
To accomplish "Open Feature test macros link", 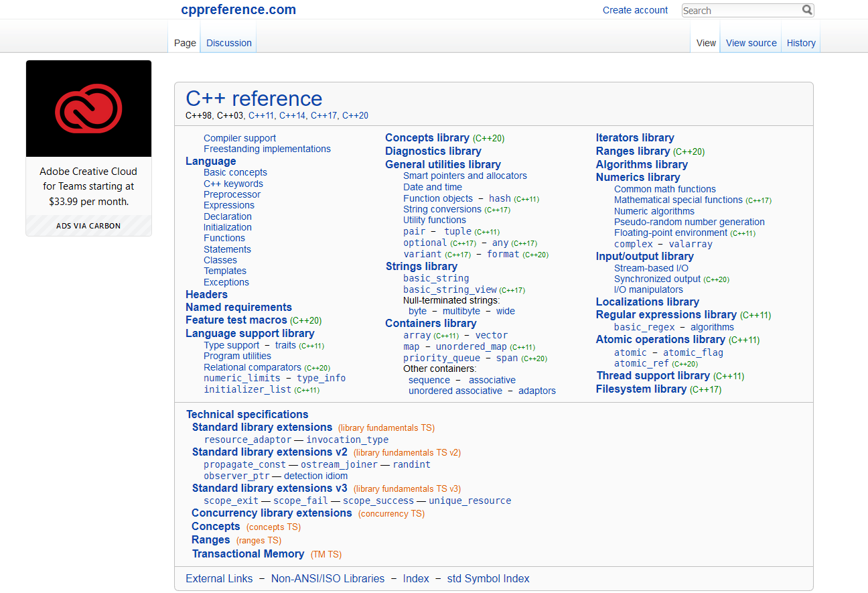I will (236, 320).
